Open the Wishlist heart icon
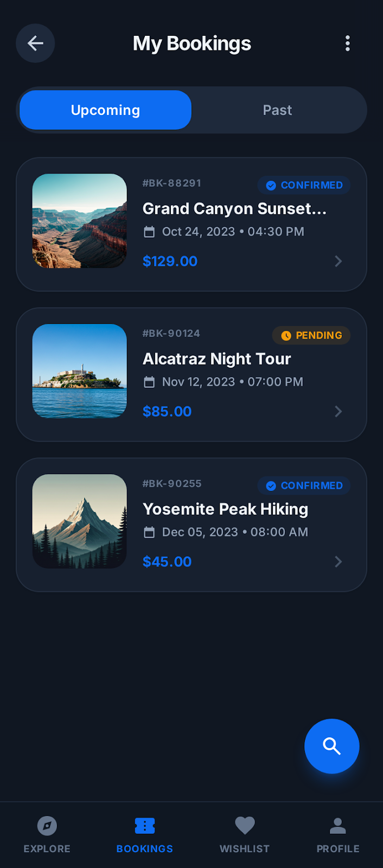Screen dimensions: 383x868 click(x=245, y=826)
